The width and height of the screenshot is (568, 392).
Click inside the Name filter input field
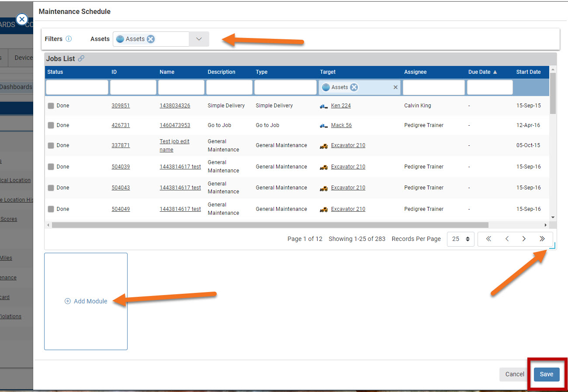[180, 87]
